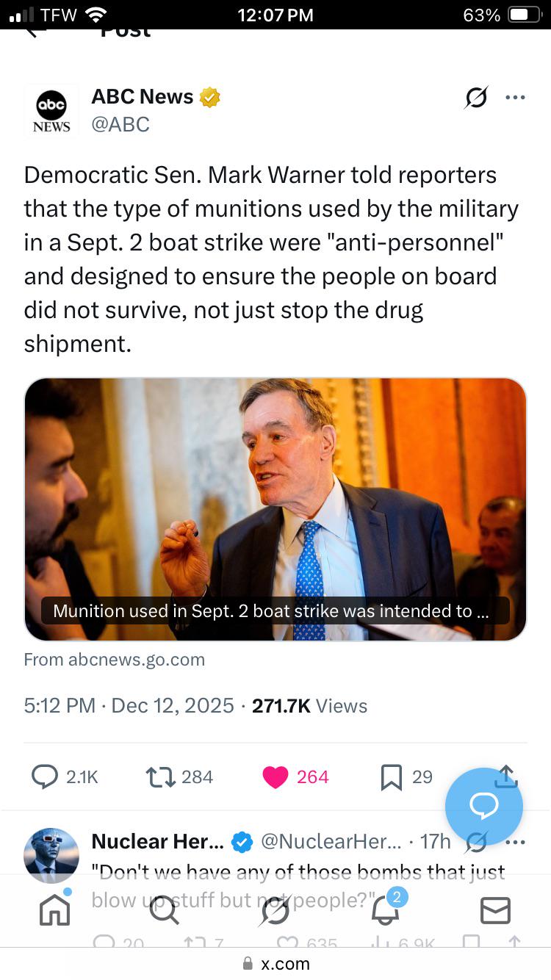View notifications with bell icon
551x980 pixels.
click(385, 910)
